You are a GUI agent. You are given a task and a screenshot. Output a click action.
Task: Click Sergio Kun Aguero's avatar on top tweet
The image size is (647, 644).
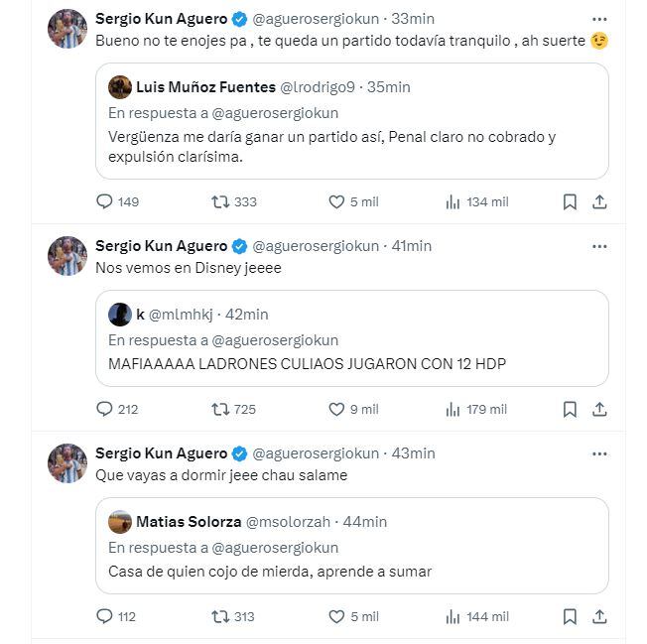(x=67, y=28)
